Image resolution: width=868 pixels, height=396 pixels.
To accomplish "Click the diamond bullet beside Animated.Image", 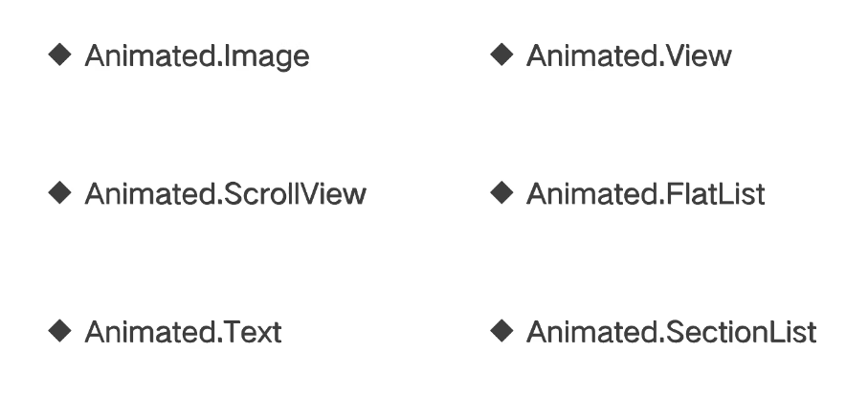I will (59, 55).
